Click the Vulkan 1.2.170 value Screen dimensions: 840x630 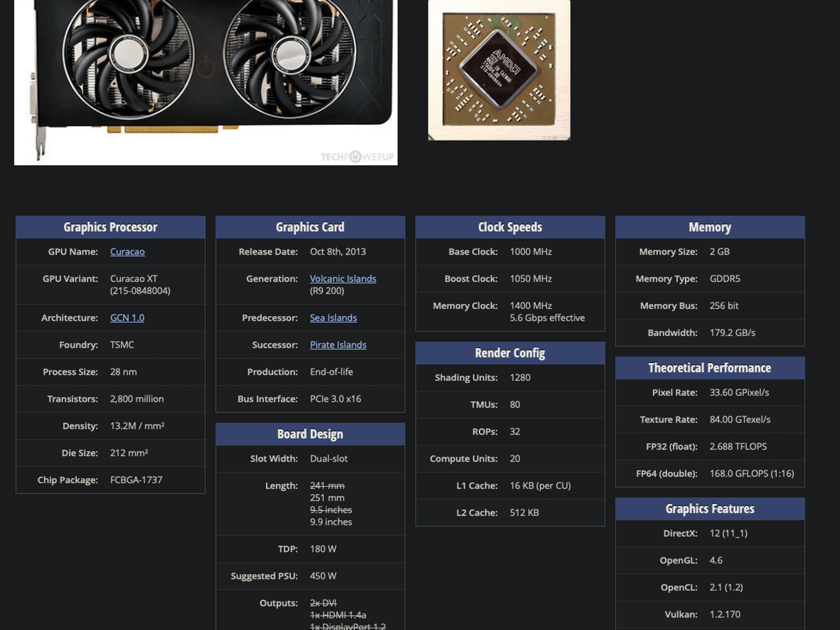(725, 614)
